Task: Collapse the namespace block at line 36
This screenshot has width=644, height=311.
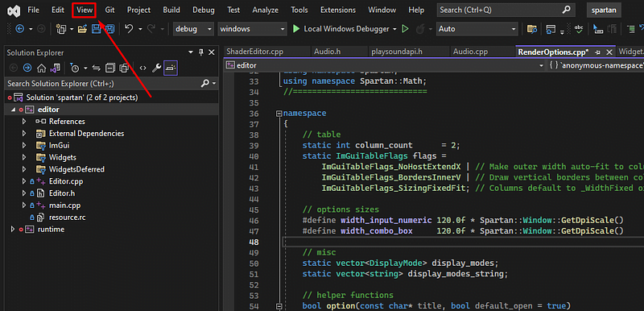Action: point(279,114)
